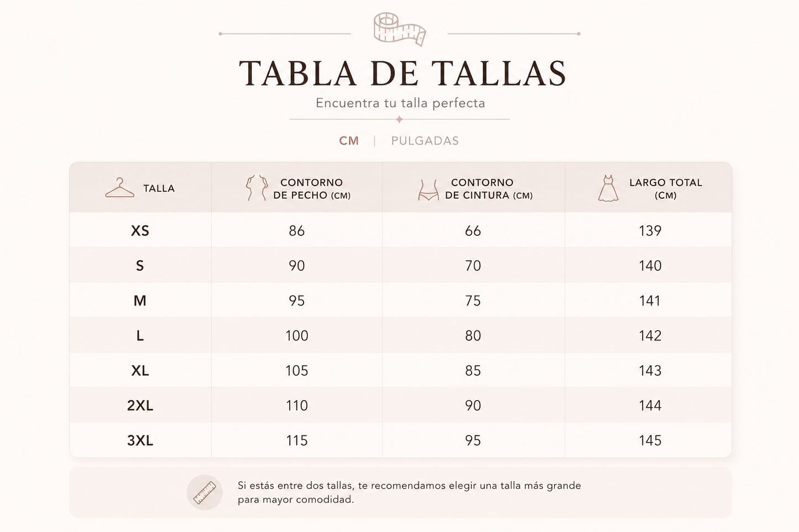Choose the 2XL size label

point(140,405)
